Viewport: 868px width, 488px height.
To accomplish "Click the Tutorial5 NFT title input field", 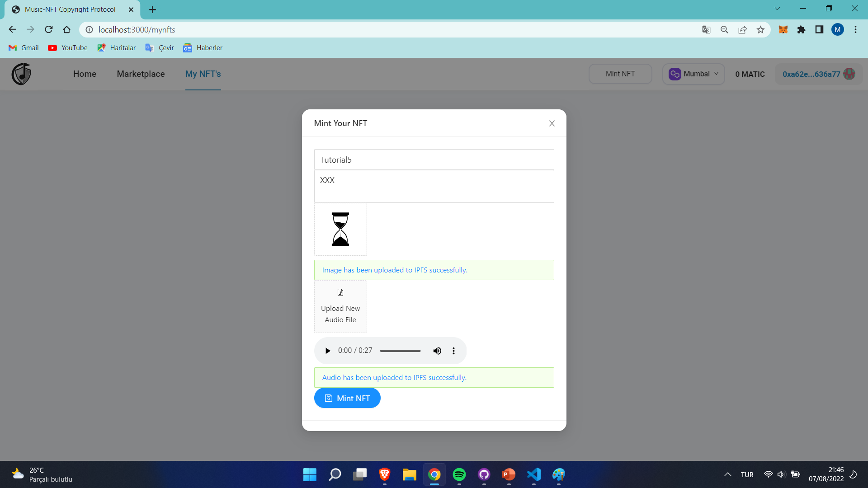I will [x=434, y=159].
